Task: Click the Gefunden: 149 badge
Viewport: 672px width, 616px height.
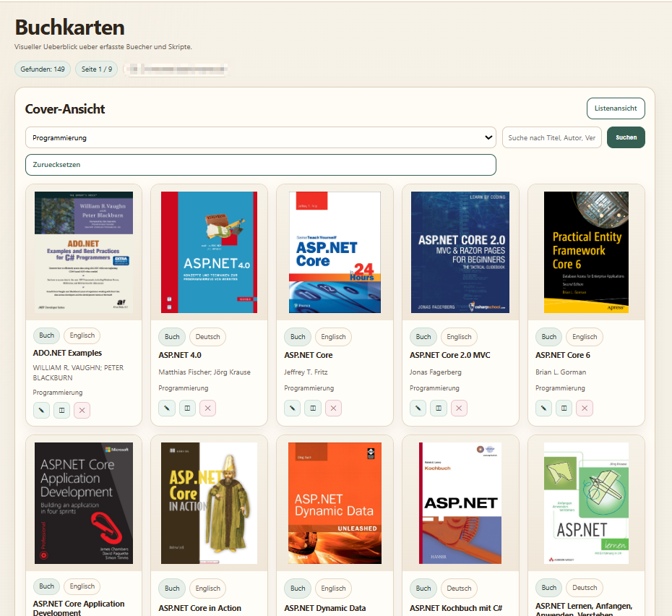Action: point(42,69)
